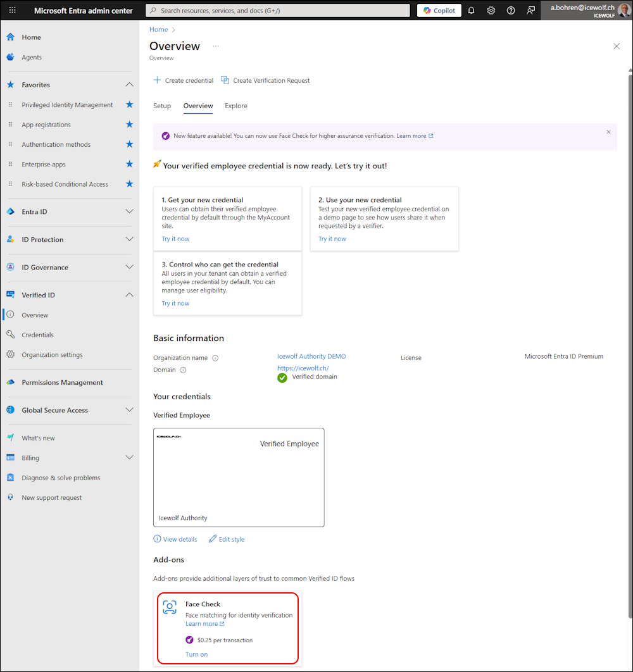Image resolution: width=633 pixels, height=672 pixels.
Task: Launch Copilot button
Action: (439, 10)
